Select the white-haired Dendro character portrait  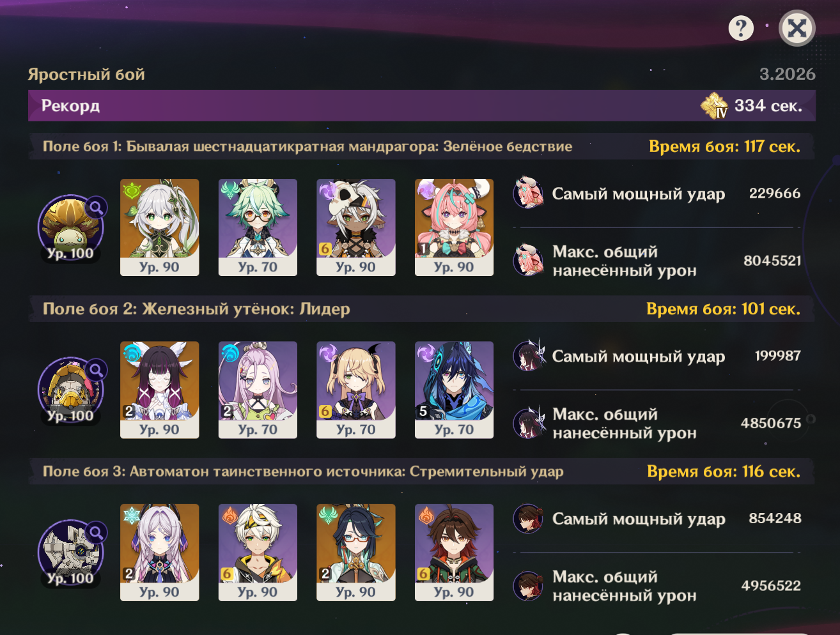click(x=160, y=227)
